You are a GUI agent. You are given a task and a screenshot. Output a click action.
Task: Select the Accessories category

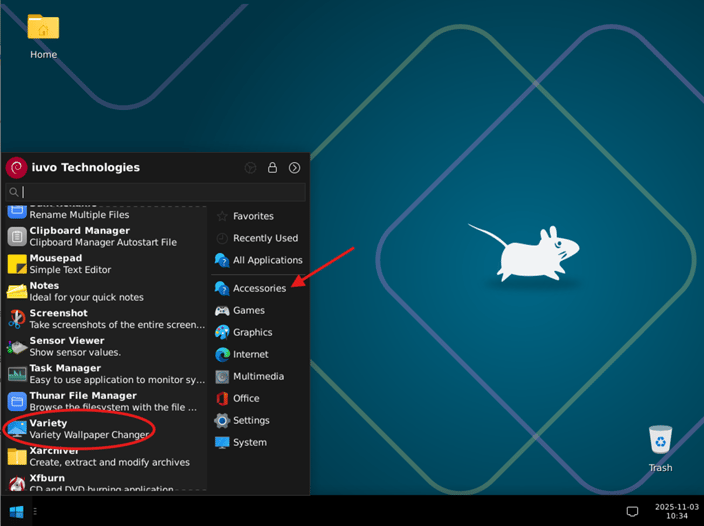pyautogui.click(x=258, y=288)
